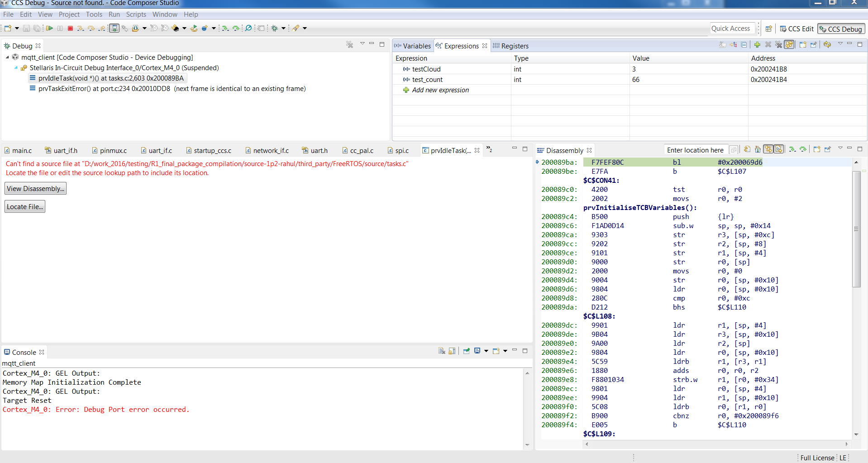Image resolution: width=868 pixels, height=463 pixels.
Task: Toggle Continuous Refresh in Expressions toolbar
Action: 789,45
